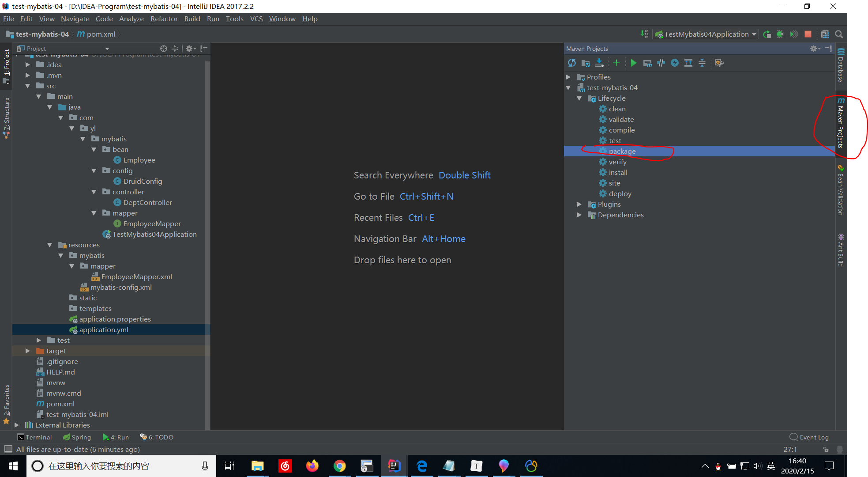
Task: Expand target folder in project tree
Action: [x=28, y=351]
